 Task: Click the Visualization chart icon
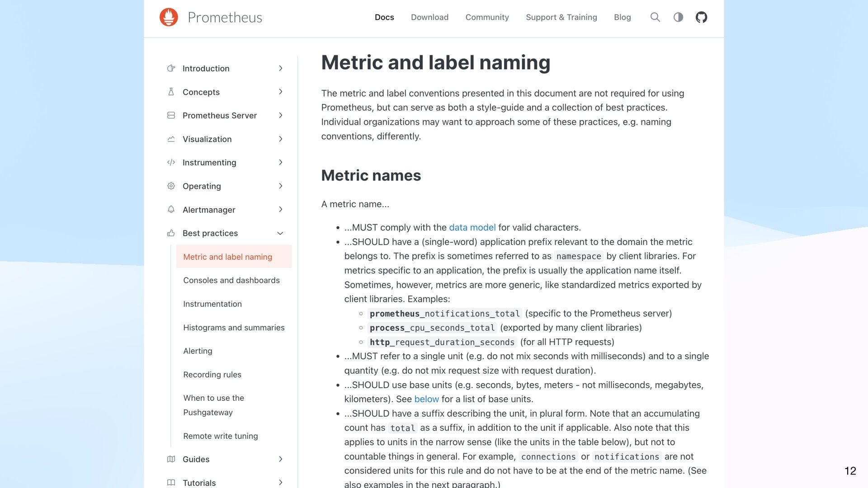(171, 139)
